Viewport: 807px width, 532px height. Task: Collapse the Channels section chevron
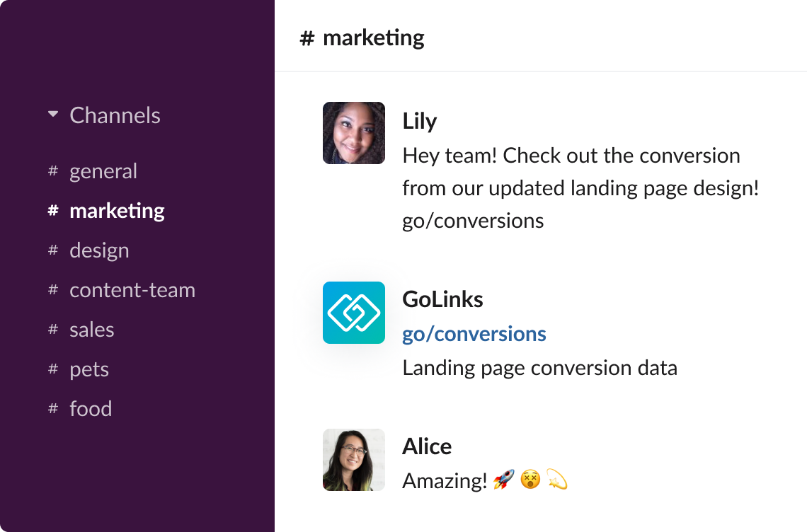(x=52, y=113)
